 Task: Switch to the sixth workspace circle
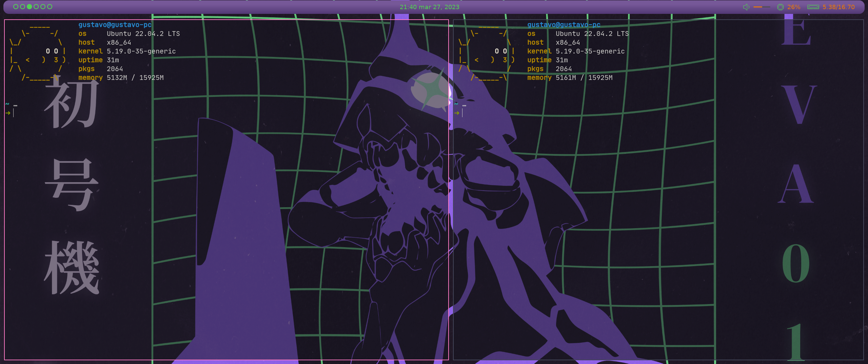[50, 7]
